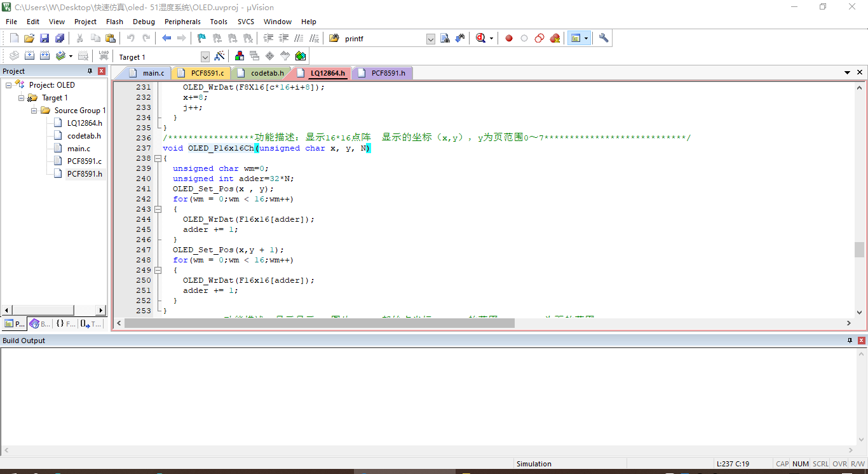Switch to the Functions panel tab

[x=65, y=323]
